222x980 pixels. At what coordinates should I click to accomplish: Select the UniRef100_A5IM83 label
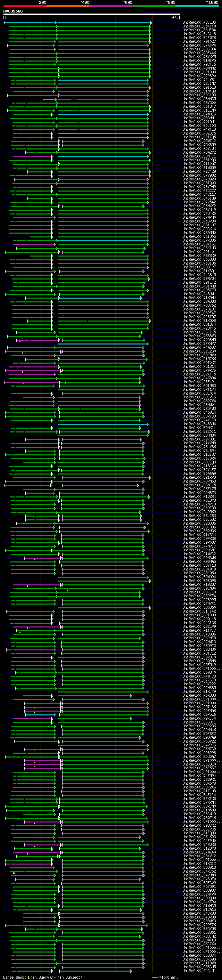[199, 386]
